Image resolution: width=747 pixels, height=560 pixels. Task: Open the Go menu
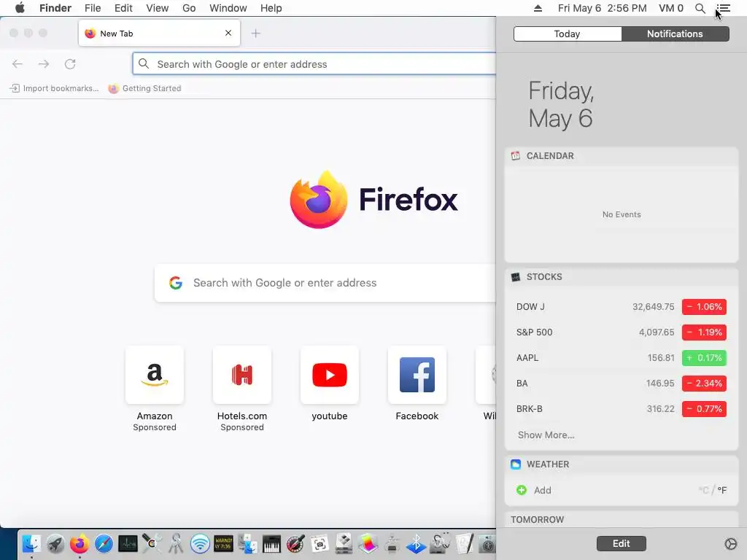(x=189, y=8)
